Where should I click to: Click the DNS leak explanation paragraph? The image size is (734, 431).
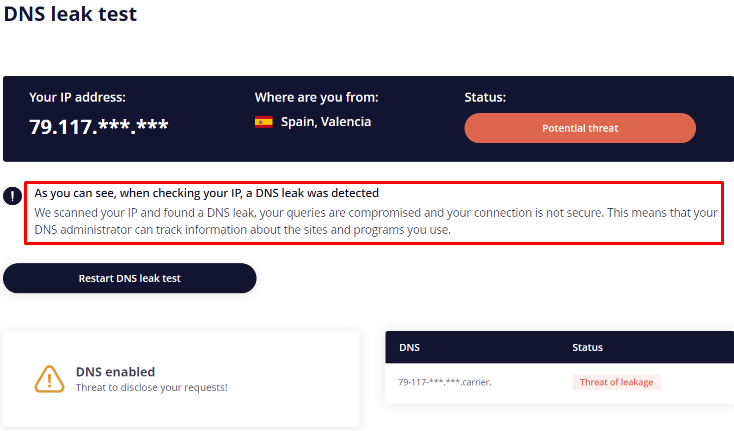pos(376,221)
